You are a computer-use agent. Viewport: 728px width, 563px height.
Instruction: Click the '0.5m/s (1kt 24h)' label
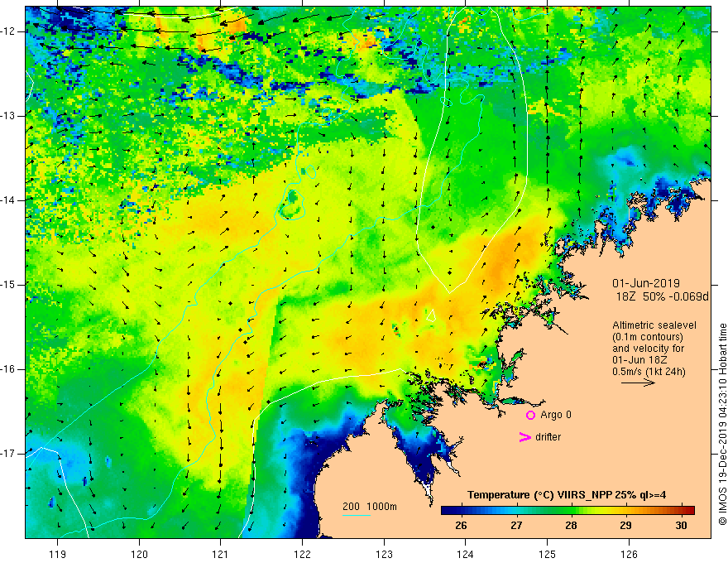coord(649,372)
